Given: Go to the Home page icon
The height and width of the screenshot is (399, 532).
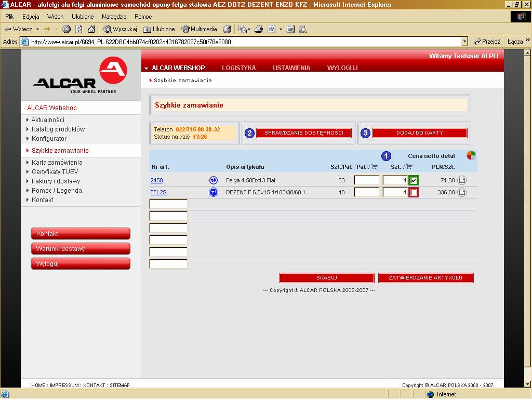Looking at the screenshot, I should pos(91,29).
